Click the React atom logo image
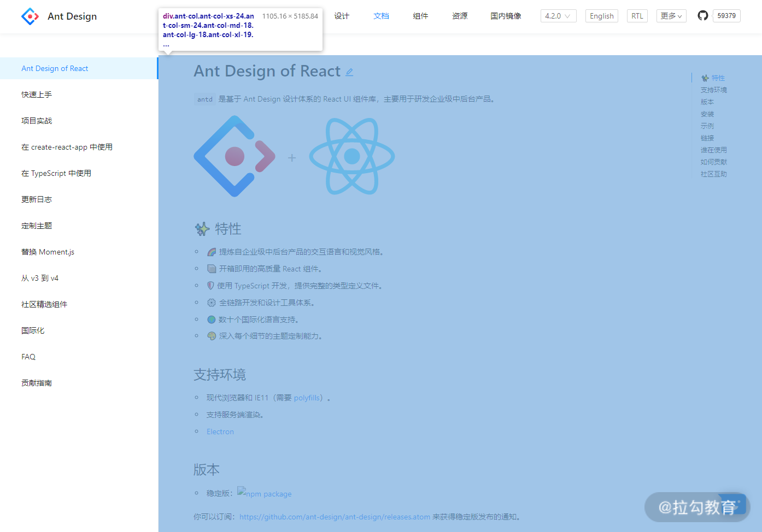Screen dimensions: 762x532 click(x=352, y=156)
